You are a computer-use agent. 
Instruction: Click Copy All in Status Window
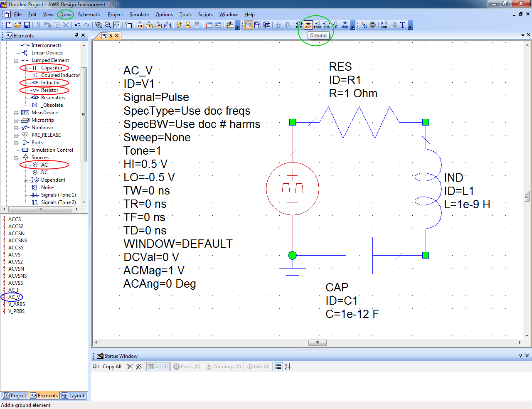[x=108, y=367]
